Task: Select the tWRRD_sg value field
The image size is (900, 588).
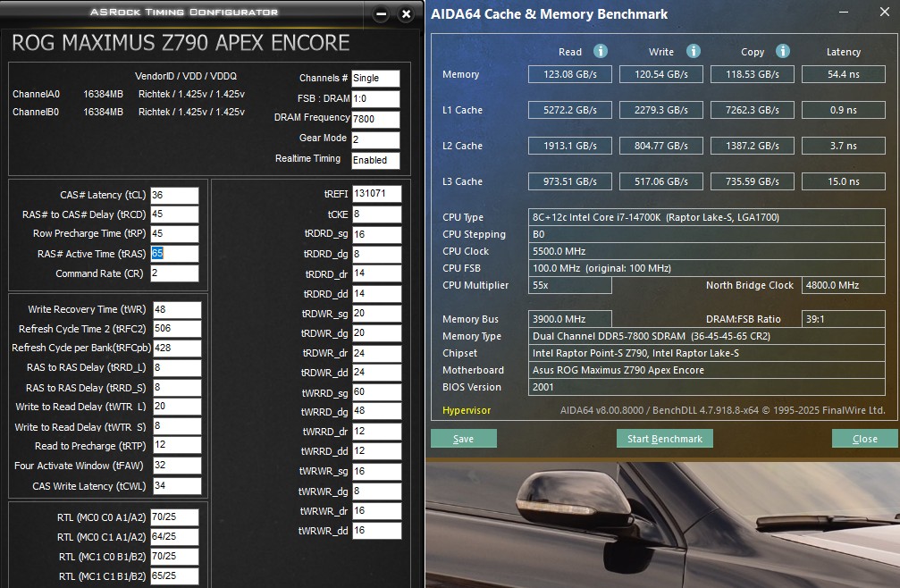Action: pyautogui.click(x=376, y=392)
